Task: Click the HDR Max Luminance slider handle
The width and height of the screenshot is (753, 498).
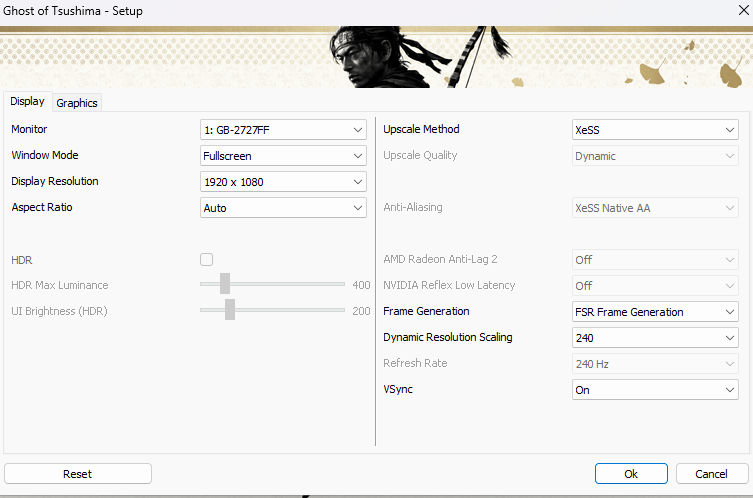Action: [x=225, y=283]
